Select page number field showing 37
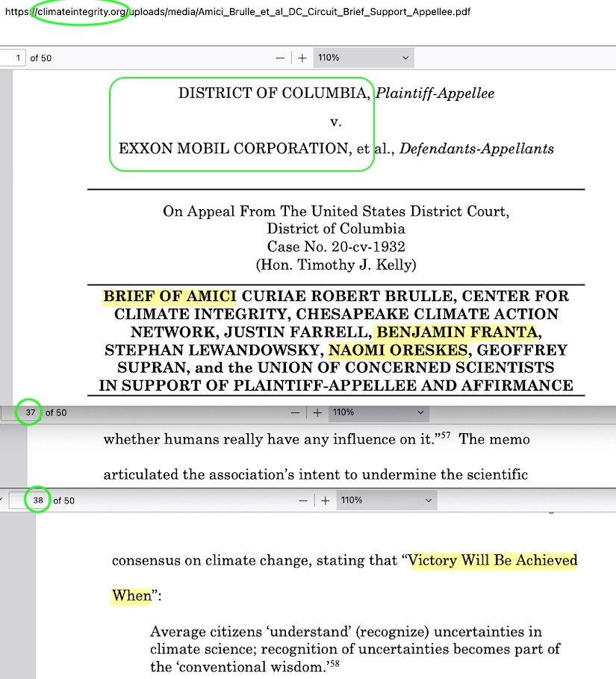 click(29, 412)
